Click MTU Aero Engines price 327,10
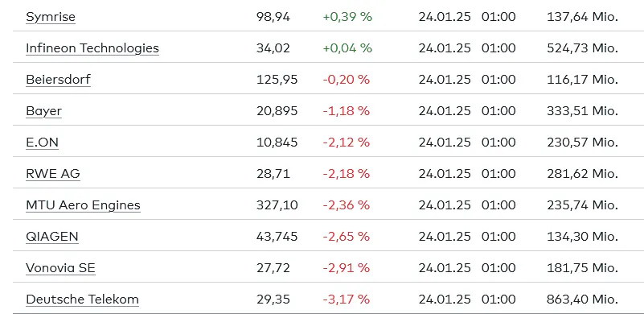Image resolution: width=644 pixels, height=314 pixels. pyautogui.click(x=277, y=205)
